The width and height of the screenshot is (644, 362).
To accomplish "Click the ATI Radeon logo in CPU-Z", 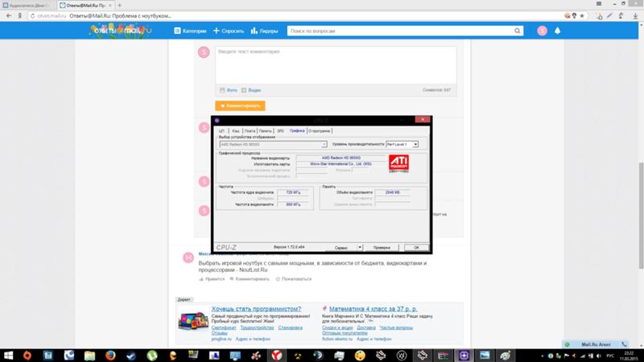I will (x=398, y=163).
